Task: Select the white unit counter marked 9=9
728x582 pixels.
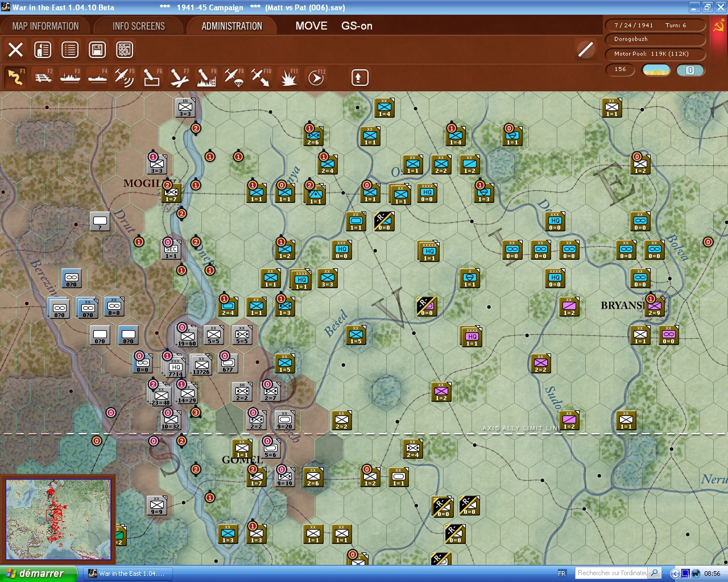Action: pos(157,505)
